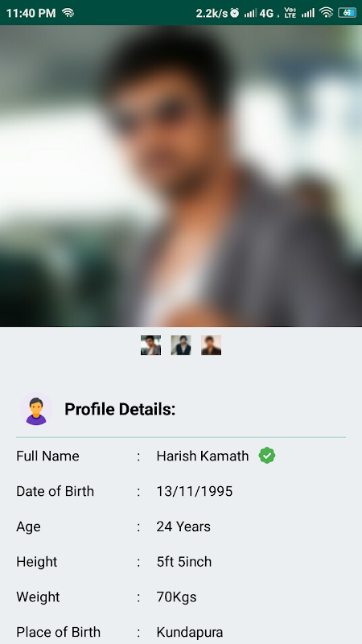362x644 pixels.
Task: Tap the 70Kgs weight value
Action: click(176, 597)
